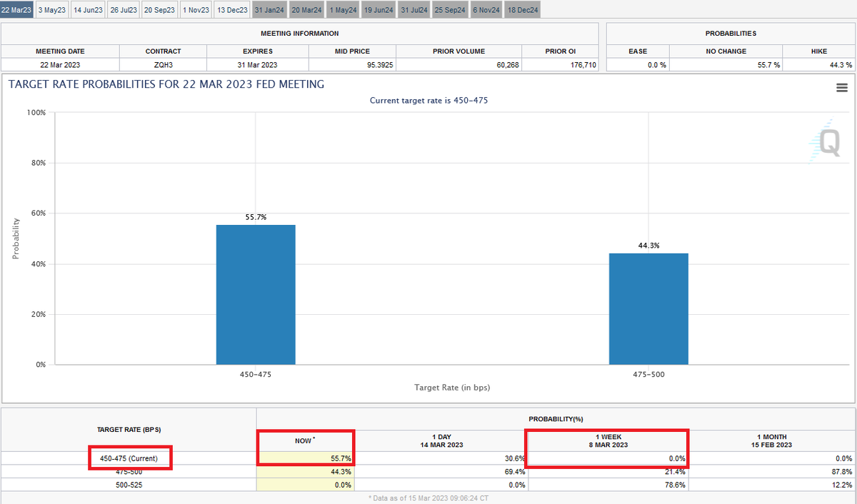Click the 450-475 blue probability bar
The image size is (857, 504).
256,295
